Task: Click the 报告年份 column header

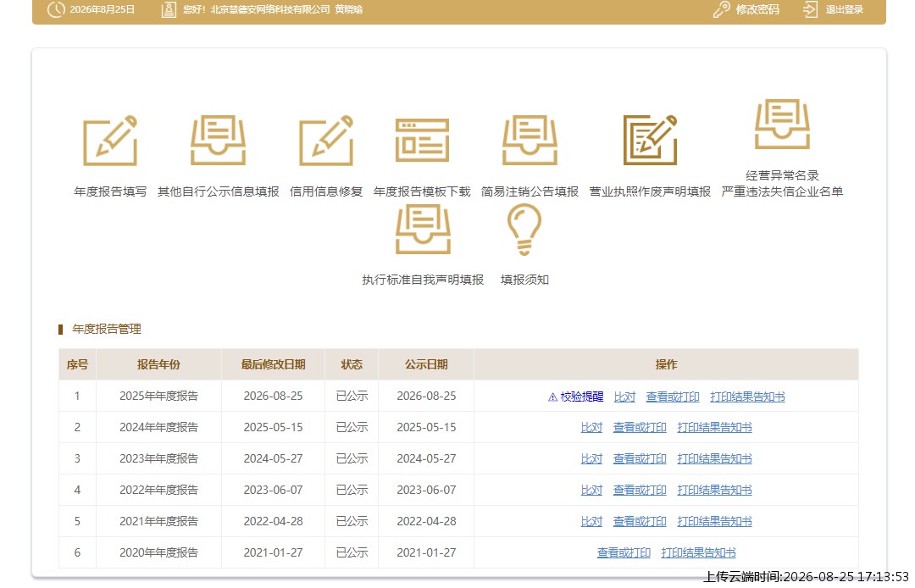Action: pos(158,364)
